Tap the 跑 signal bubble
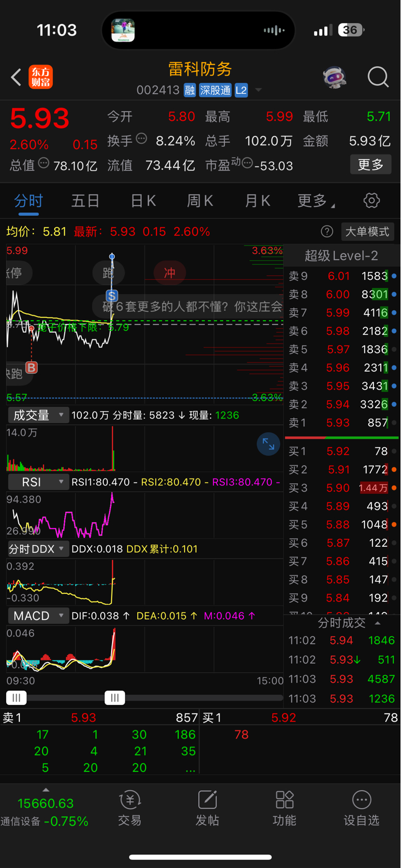Screen dimensions: 401x868 (x=108, y=273)
